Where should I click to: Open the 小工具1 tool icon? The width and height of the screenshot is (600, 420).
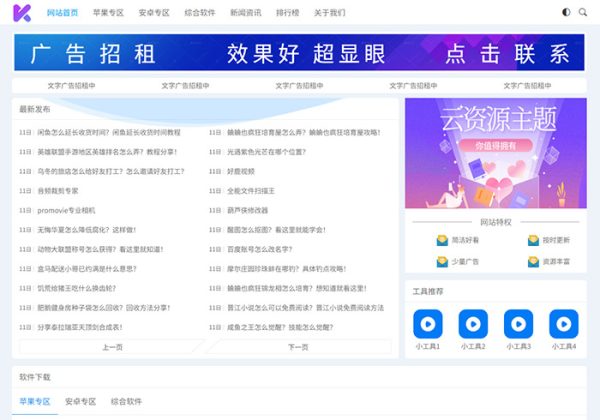click(x=427, y=324)
